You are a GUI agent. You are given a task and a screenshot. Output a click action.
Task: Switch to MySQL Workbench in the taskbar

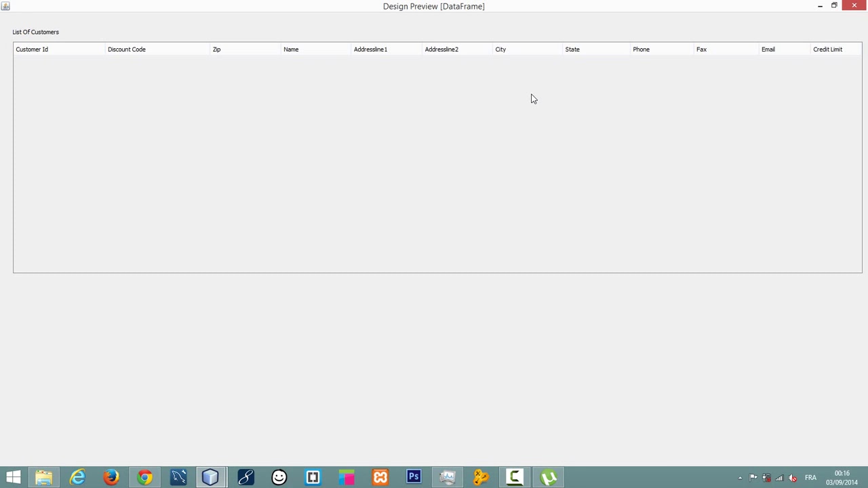[x=178, y=478]
